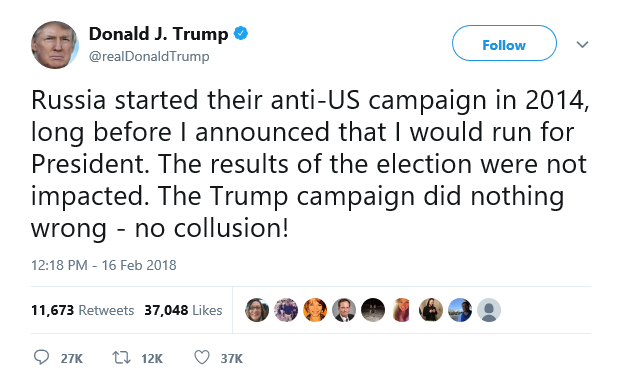This screenshot has width=629, height=381.
Task: Open the @realDonaldTrump handle link
Action: pyautogui.click(x=149, y=57)
